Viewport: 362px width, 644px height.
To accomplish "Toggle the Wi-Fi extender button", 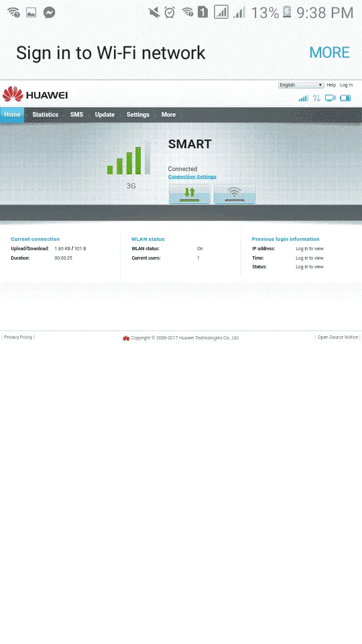I will (x=235, y=193).
